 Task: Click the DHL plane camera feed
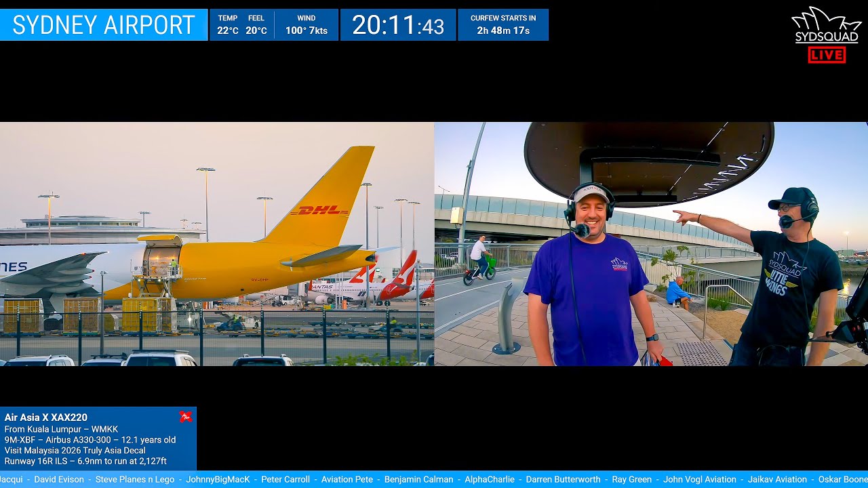pos(217,244)
